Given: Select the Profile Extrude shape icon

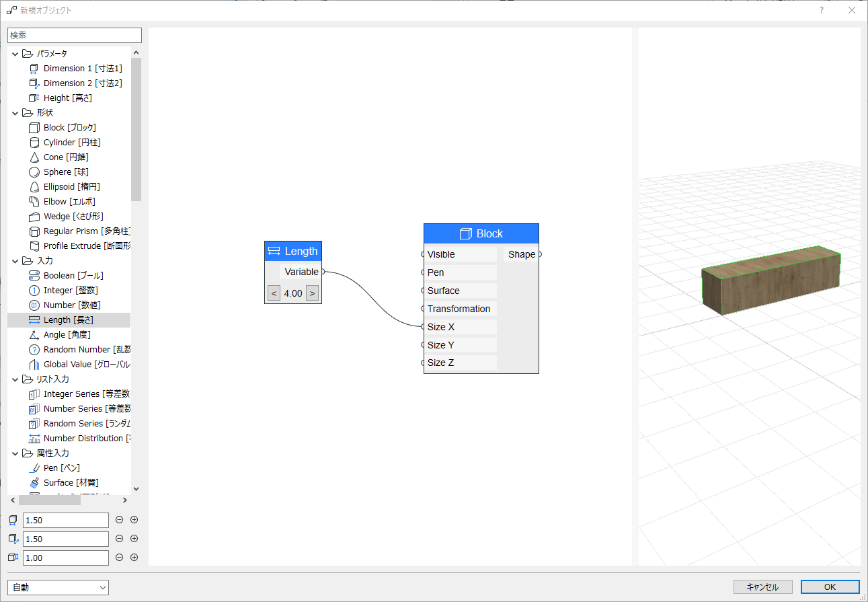Looking at the screenshot, I should [x=34, y=246].
